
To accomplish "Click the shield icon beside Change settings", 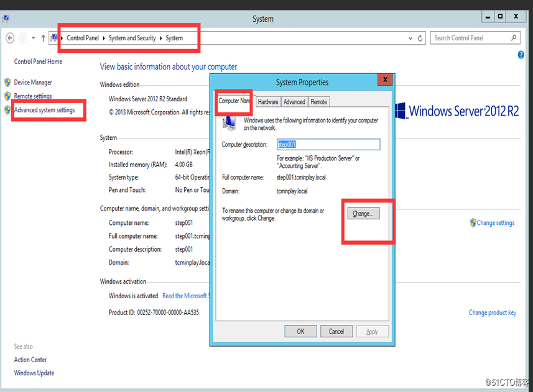I will coord(473,222).
